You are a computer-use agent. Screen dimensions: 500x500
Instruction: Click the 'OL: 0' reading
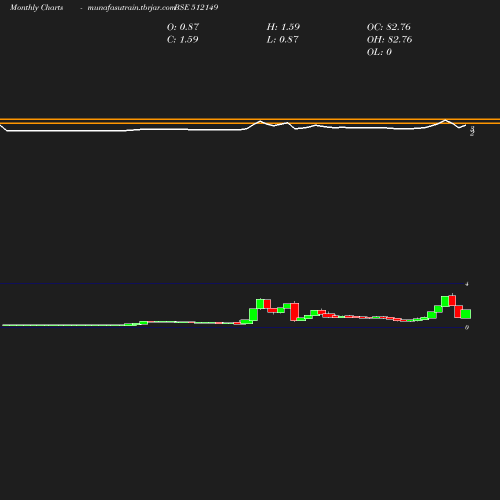click(379, 52)
